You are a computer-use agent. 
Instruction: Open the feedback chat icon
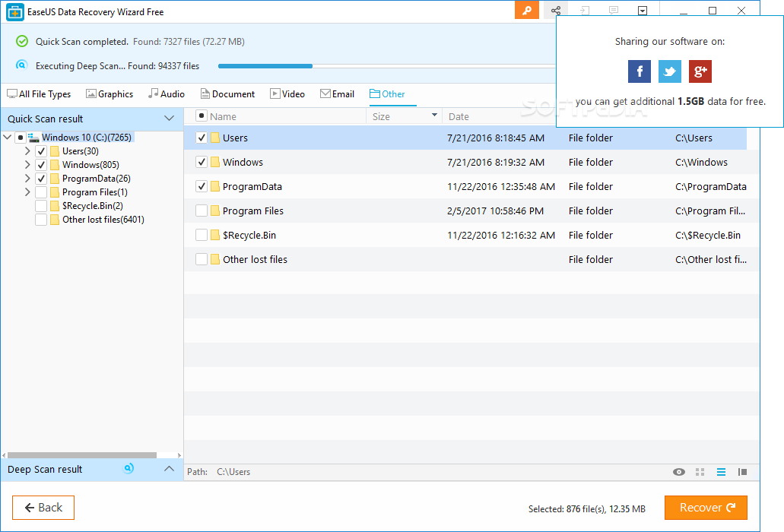coord(614,11)
